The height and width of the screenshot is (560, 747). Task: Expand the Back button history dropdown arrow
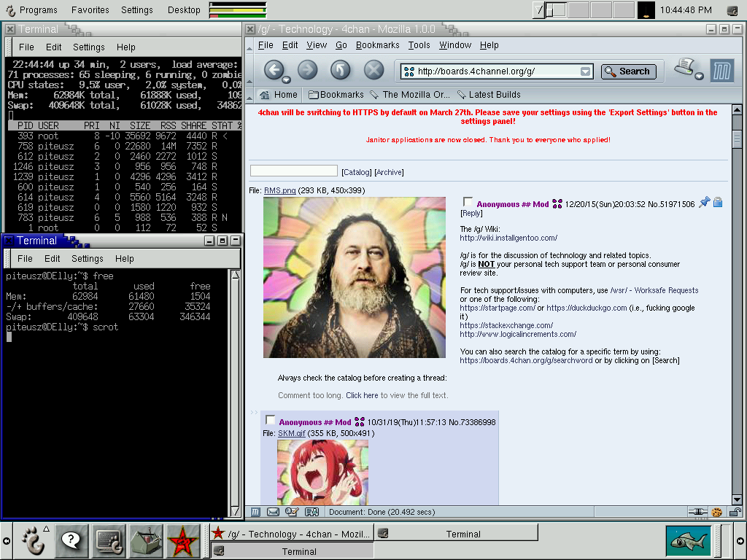coord(286,79)
